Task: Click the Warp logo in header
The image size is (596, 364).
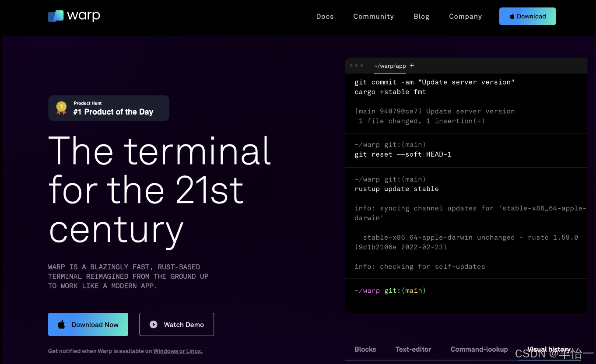Action: pos(74,16)
